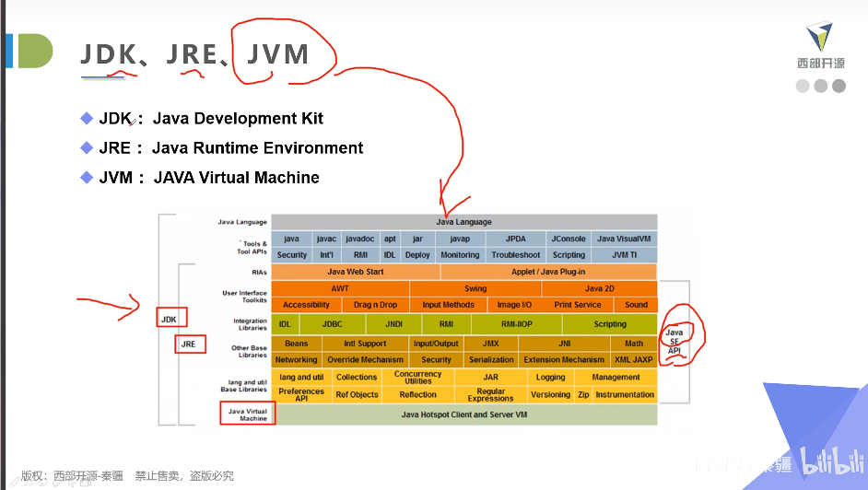Click the circled JVM title text
The image size is (868, 490).
(277, 54)
